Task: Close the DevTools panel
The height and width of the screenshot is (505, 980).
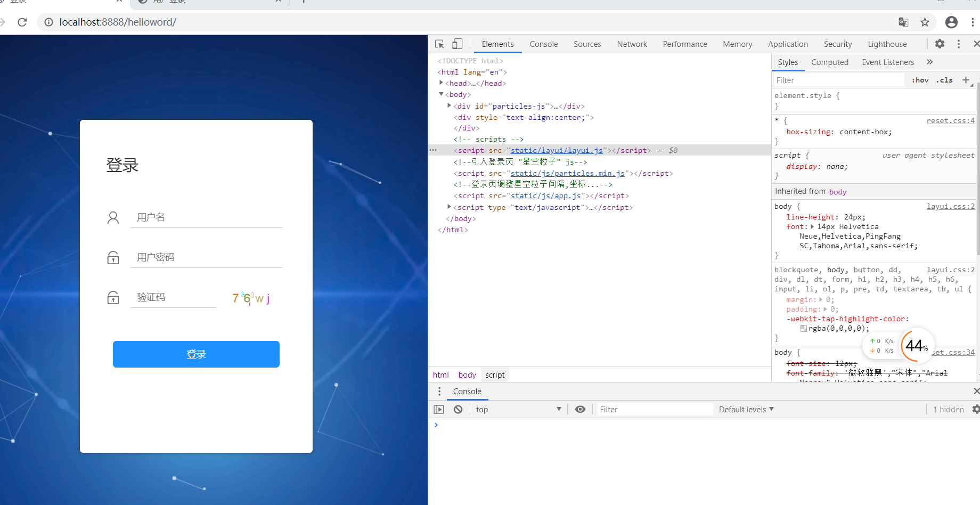Action: click(x=976, y=44)
